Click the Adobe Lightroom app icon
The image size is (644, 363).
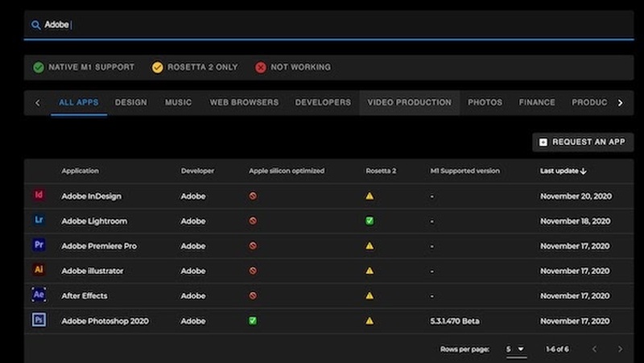point(39,221)
